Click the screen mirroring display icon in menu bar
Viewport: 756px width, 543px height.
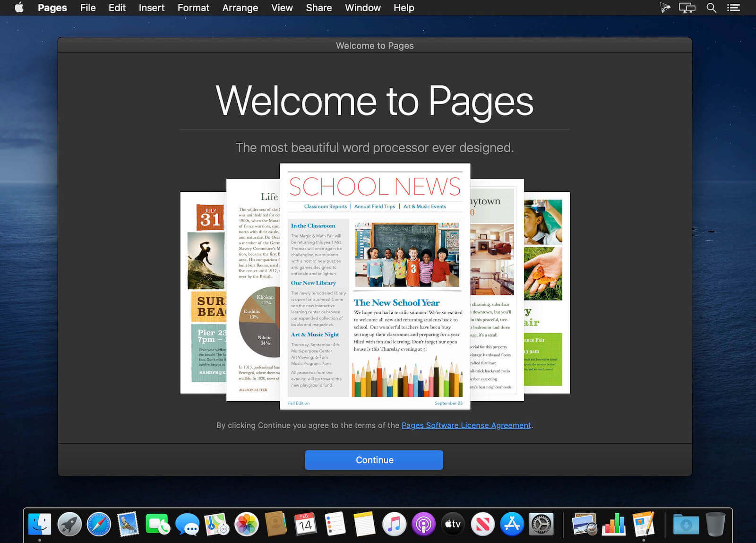click(x=687, y=8)
